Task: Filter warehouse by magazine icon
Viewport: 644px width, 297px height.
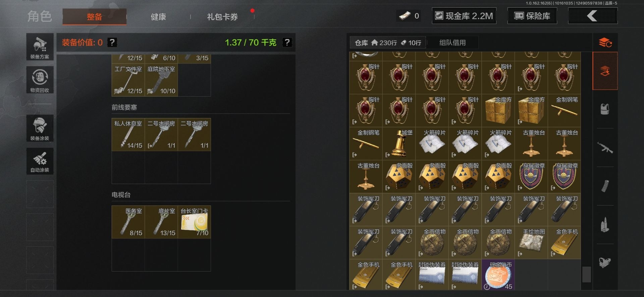Action: (x=605, y=186)
